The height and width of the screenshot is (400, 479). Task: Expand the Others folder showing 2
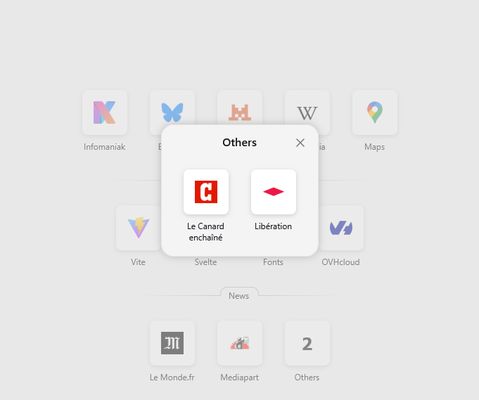pyautogui.click(x=307, y=343)
